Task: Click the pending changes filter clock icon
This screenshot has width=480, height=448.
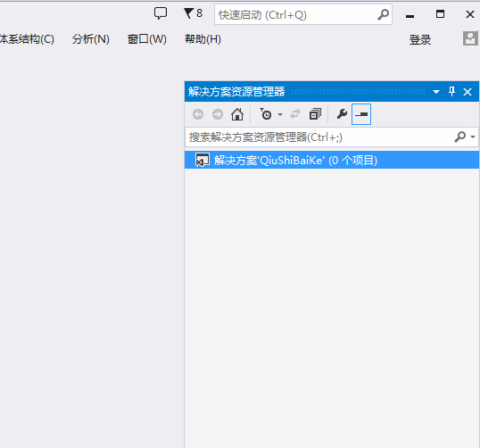Action: click(265, 114)
